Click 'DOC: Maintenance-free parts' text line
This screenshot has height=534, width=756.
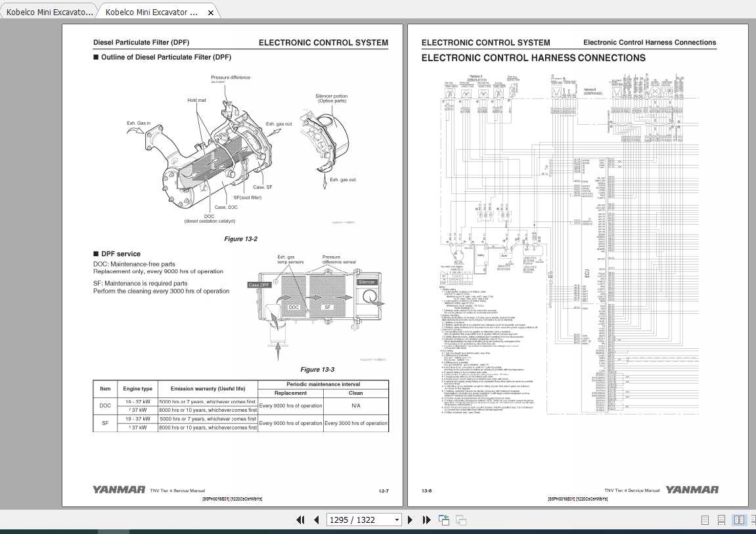134,264
